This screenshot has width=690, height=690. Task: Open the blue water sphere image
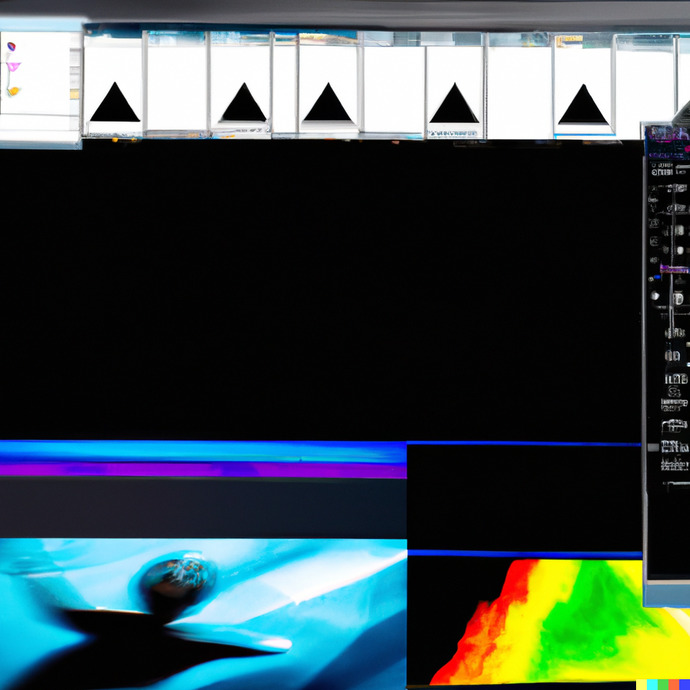click(x=203, y=614)
